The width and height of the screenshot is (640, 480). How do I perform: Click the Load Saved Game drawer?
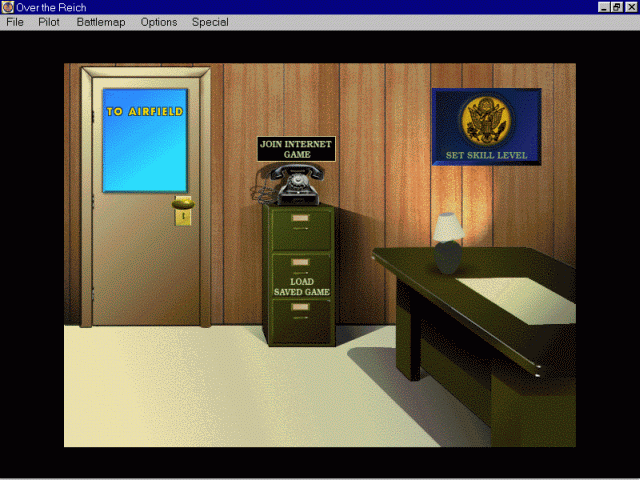301,276
